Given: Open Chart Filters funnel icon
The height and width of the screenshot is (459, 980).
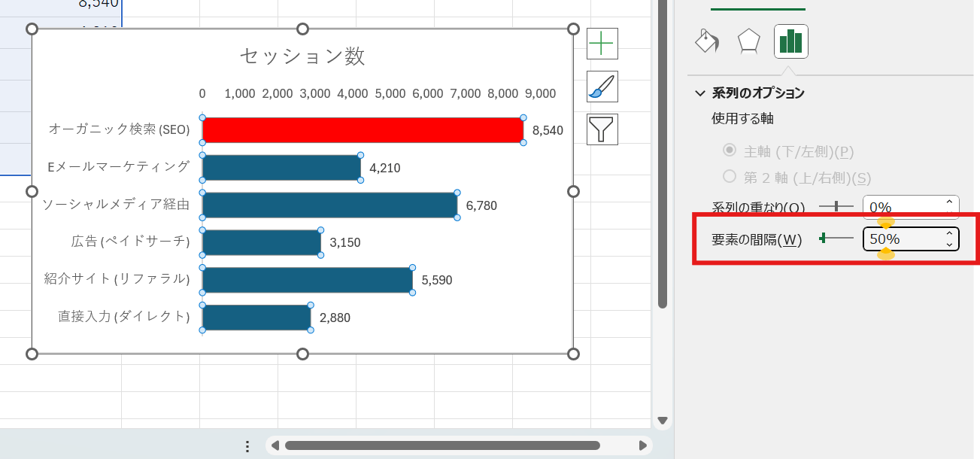Looking at the screenshot, I should 601,129.
